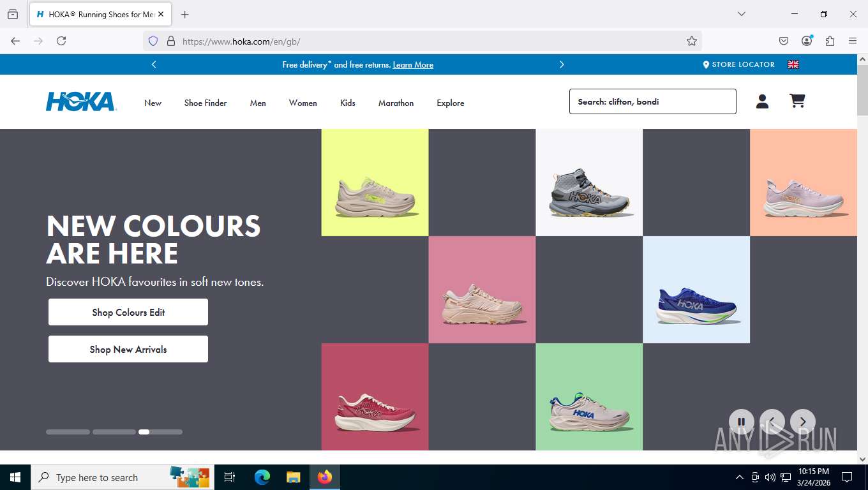Select the lilac shoe on peach tile

click(804, 182)
